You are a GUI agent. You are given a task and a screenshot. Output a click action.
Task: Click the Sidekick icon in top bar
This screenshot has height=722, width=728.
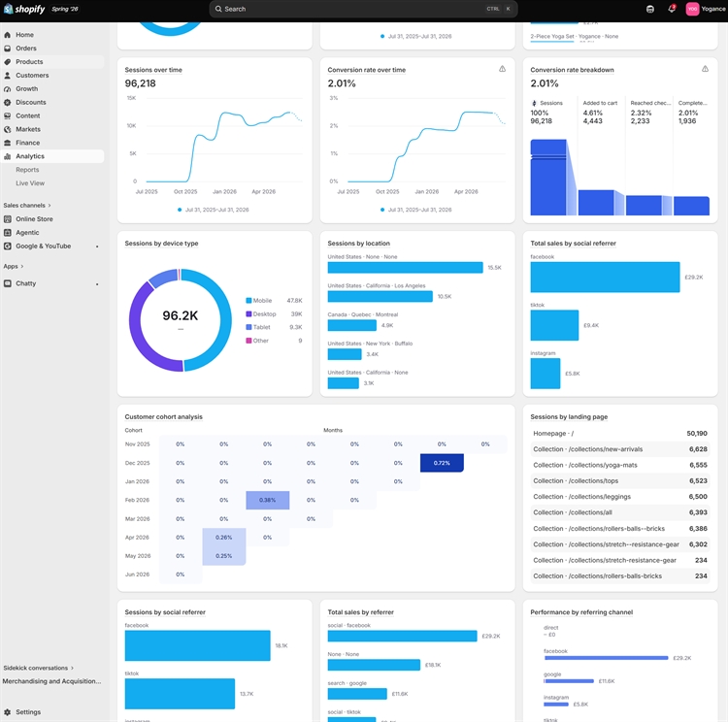[x=650, y=9]
